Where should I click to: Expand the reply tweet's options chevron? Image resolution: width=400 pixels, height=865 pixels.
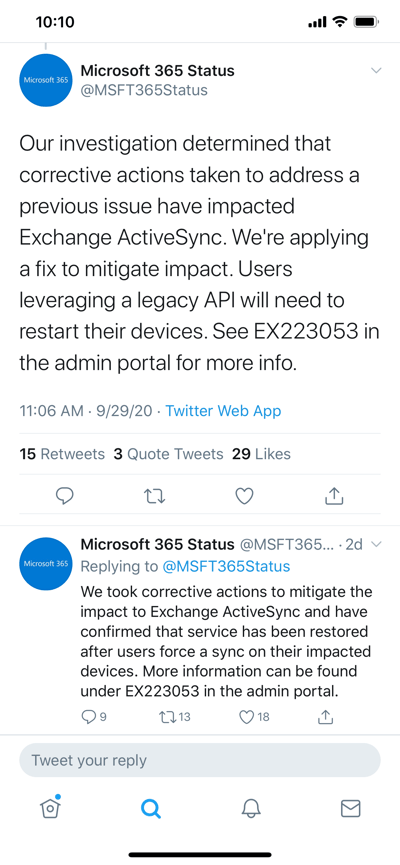click(376, 544)
